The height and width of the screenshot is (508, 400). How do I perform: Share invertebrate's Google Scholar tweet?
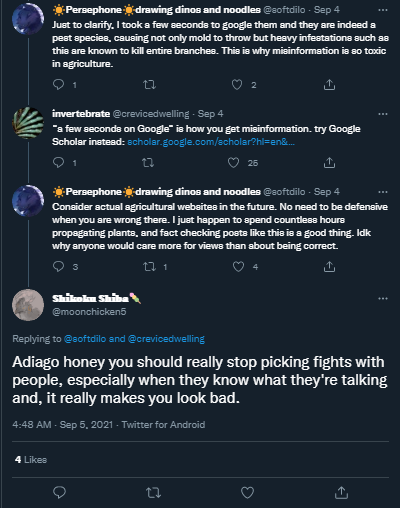(329, 163)
